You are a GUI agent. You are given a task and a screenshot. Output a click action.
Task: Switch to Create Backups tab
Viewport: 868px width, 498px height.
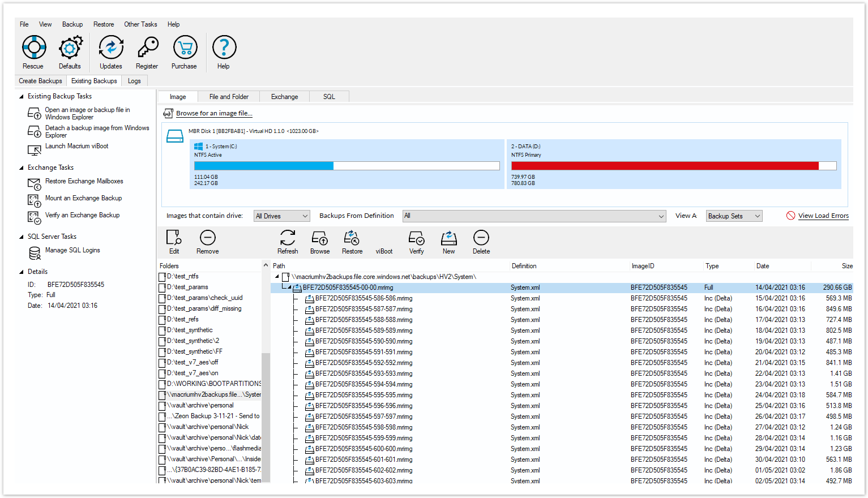[x=40, y=81]
